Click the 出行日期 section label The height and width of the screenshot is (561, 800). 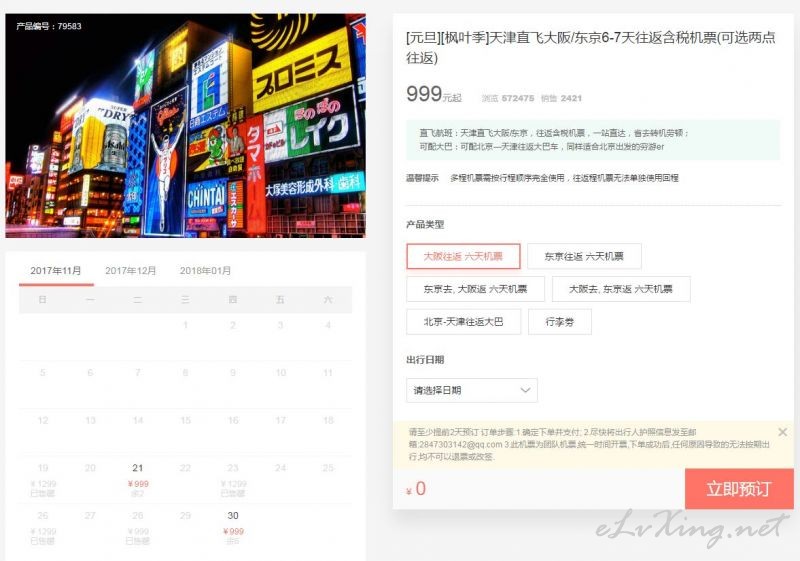[425, 360]
